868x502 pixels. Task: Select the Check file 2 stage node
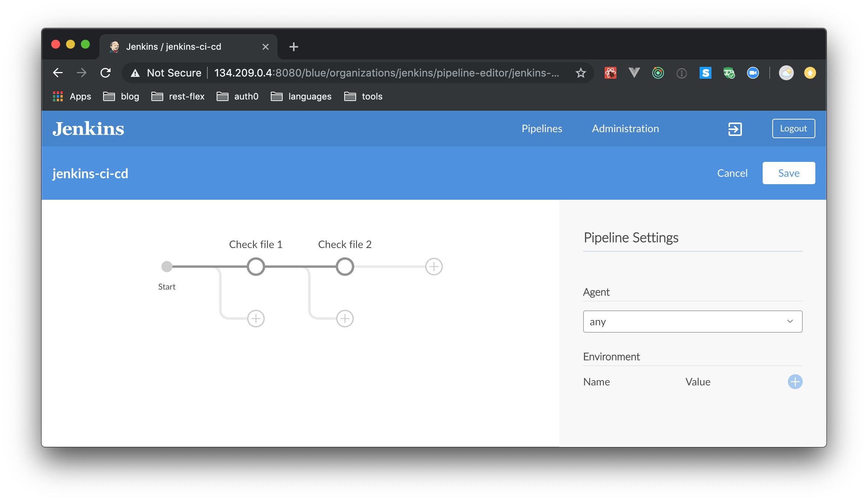click(x=345, y=267)
